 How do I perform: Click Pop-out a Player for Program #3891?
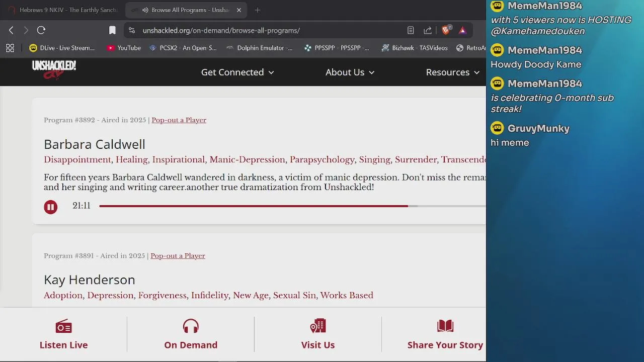pos(178,256)
